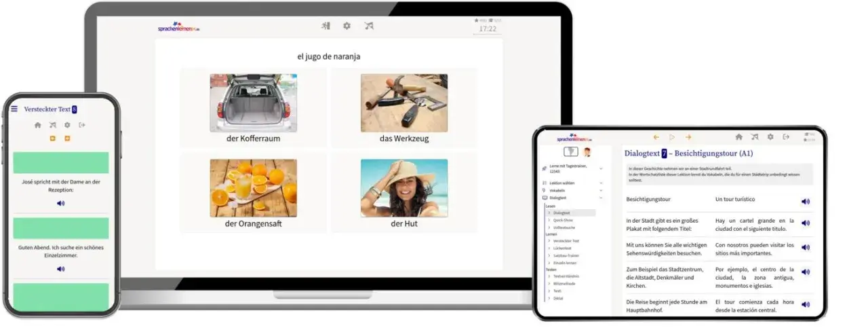Select 'Versteckter Text' in the sidebar

(x=566, y=240)
